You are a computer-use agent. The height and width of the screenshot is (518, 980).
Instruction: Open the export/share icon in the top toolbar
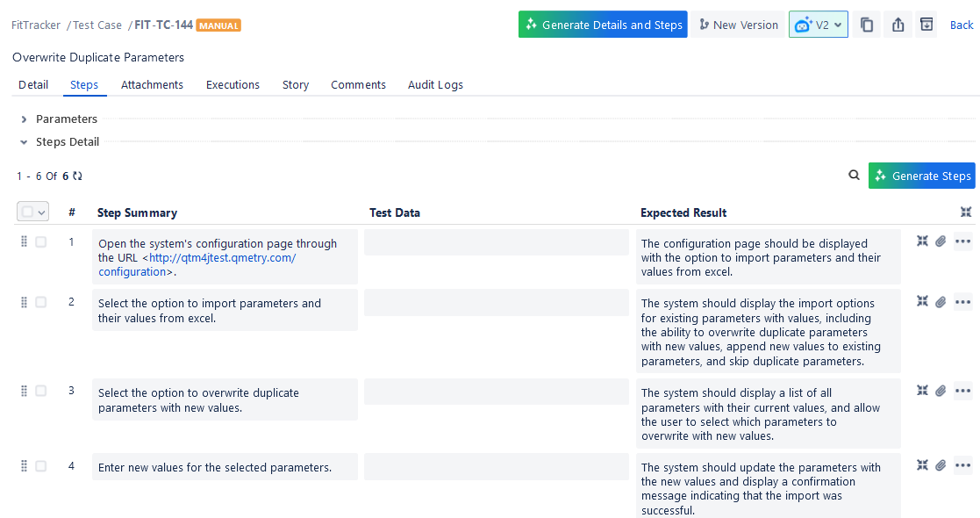tap(897, 24)
